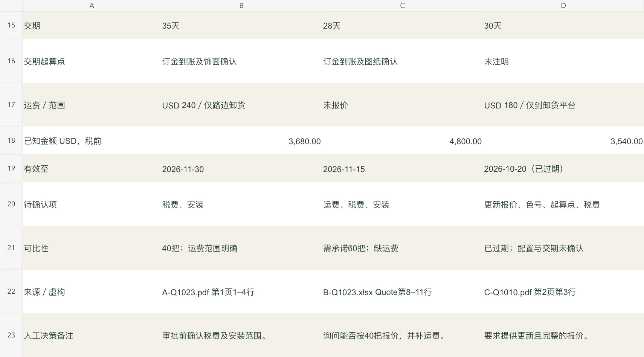Select the '已知金额 USD，税前' label
The width and height of the screenshot is (644, 357).
click(92, 140)
